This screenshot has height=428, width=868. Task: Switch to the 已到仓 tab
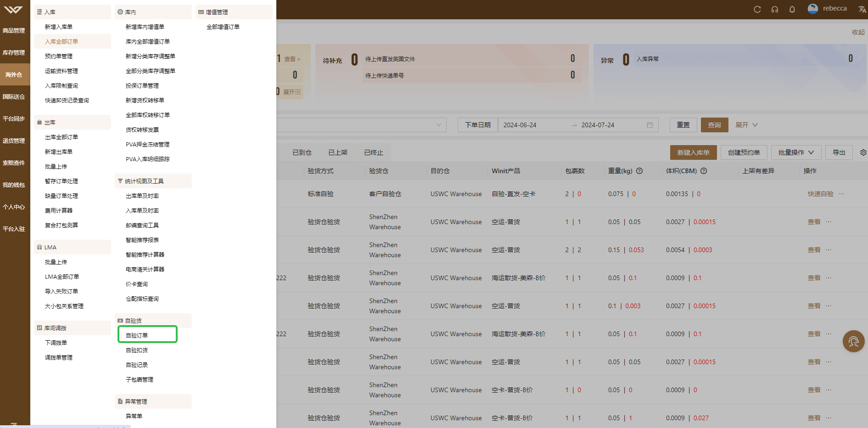coord(302,152)
